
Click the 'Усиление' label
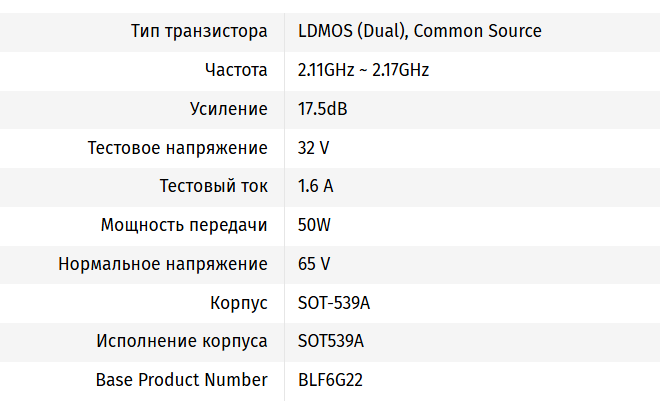click(x=228, y=109)
